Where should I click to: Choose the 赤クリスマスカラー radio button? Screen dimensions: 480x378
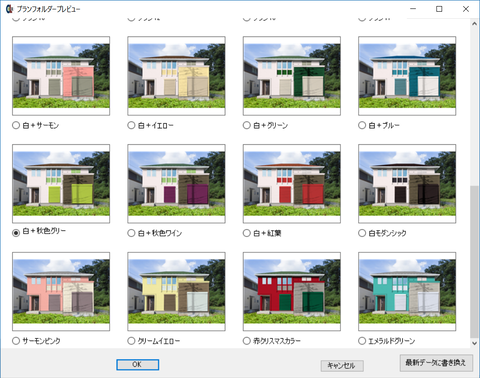[x=246, y=341]
